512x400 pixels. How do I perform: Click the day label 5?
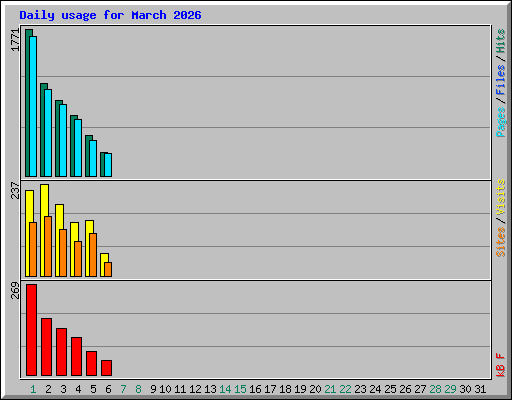(x=93, y=389)
